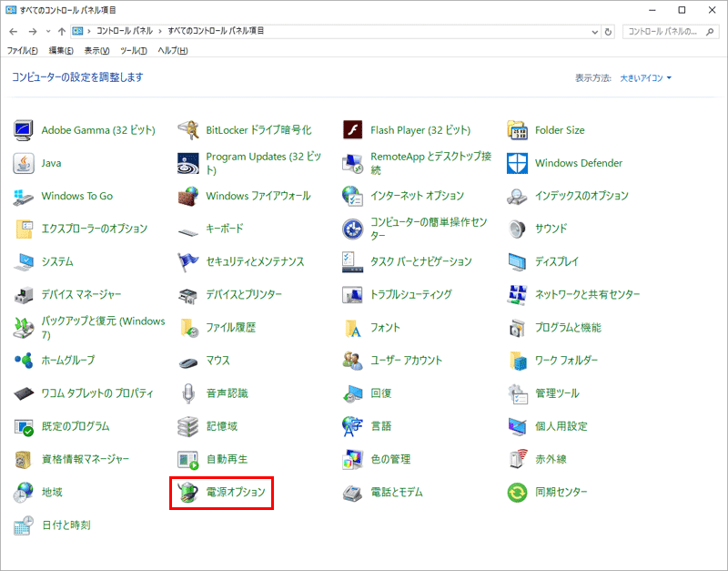Click the Windows ファイアウォール brick wall icon
This screenshot has width=728, height=571.
coord(188,196)
